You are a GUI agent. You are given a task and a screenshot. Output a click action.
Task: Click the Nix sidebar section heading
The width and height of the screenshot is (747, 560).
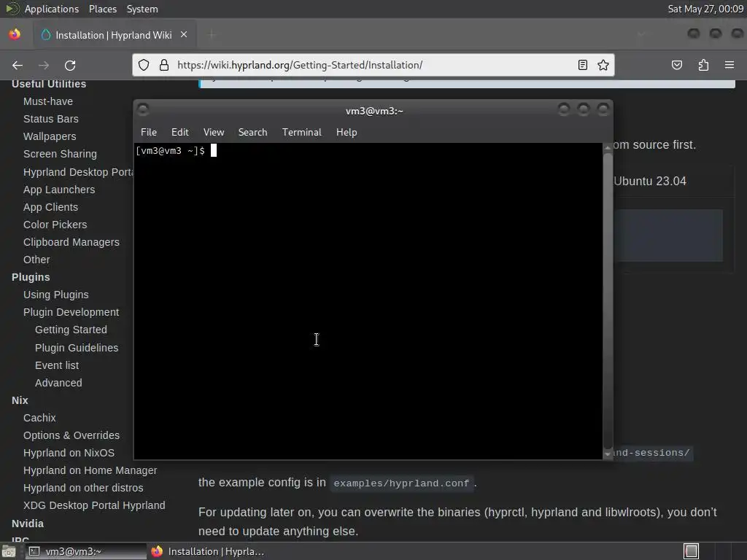(20, 400)
